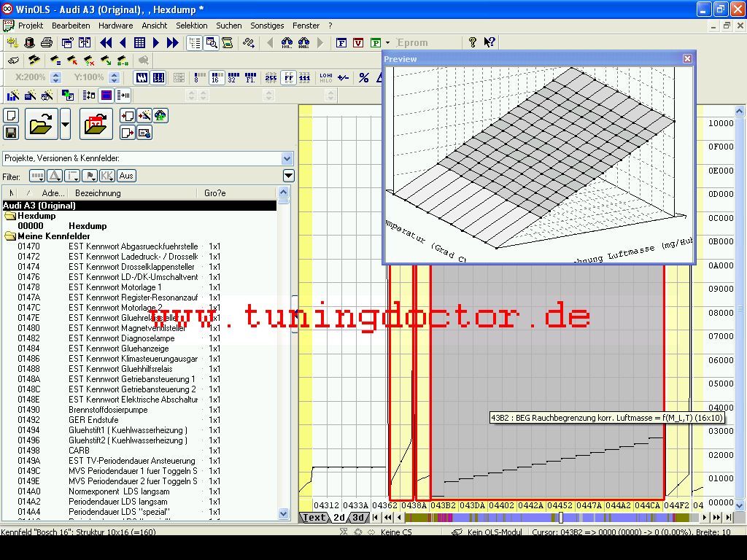
Task: Click the context help pointer icon
Action: click(489, 42)
